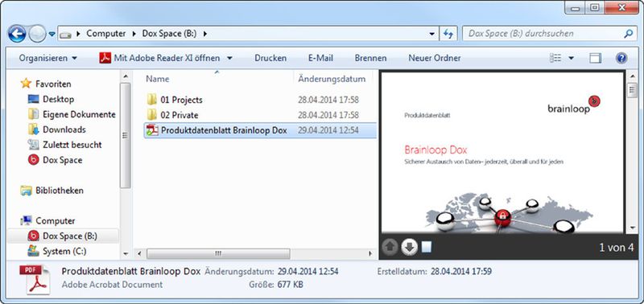Open recent locations dropdown beside navigation arrows

[x=52, y=34]
